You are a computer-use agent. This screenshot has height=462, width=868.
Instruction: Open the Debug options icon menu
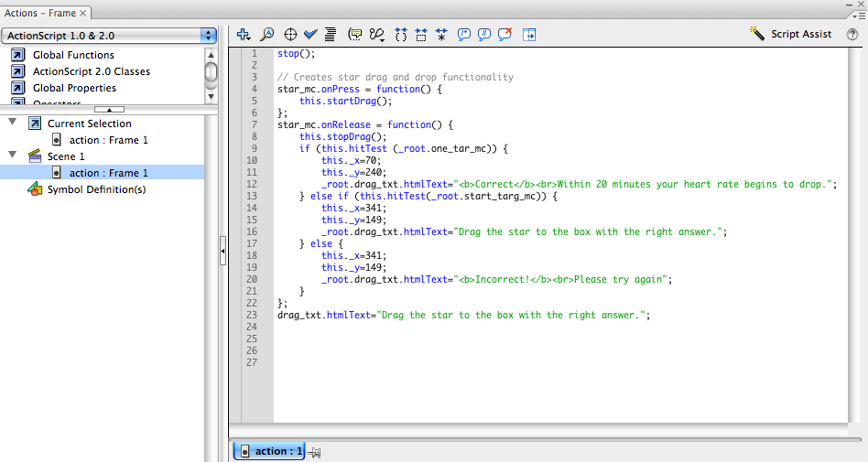click(377, 34)
